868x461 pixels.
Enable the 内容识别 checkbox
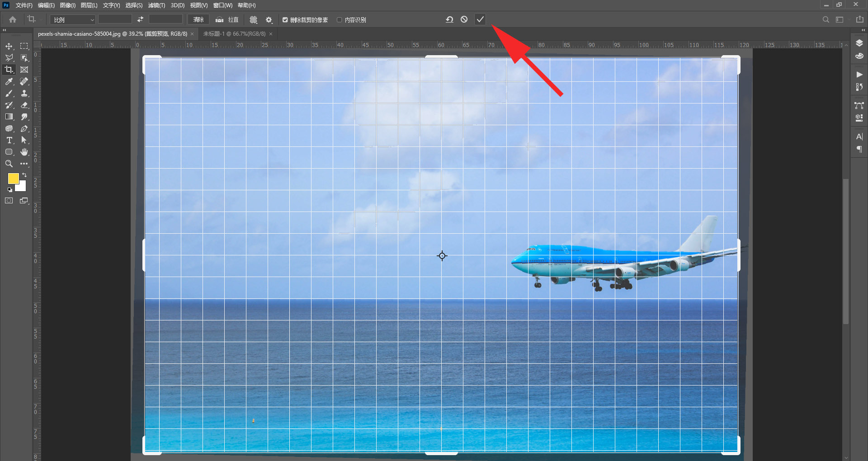coord(340,20)
